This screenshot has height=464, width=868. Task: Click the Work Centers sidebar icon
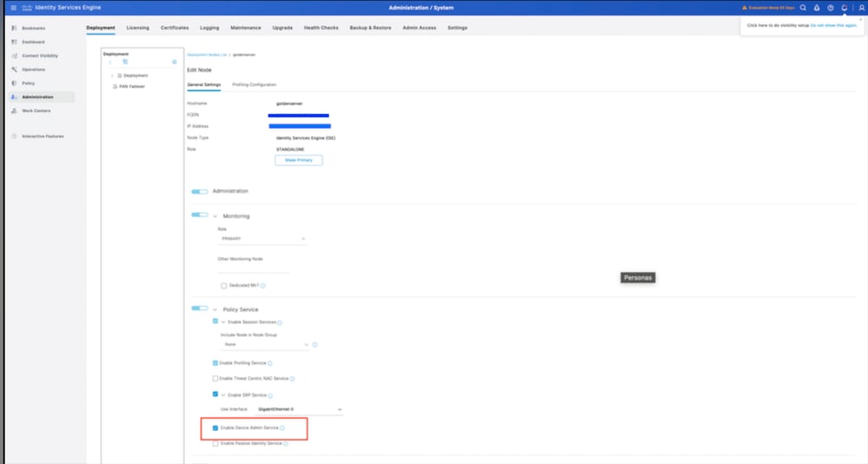(x=15, y=110)
